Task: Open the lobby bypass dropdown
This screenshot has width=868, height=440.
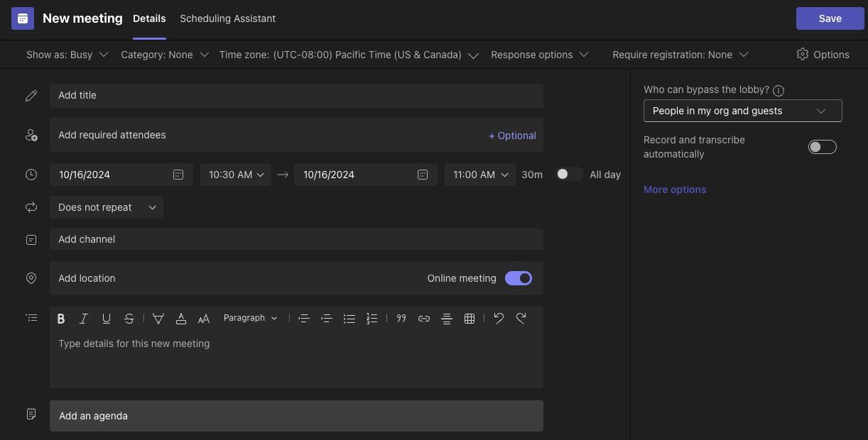Action: click(742, 111)
